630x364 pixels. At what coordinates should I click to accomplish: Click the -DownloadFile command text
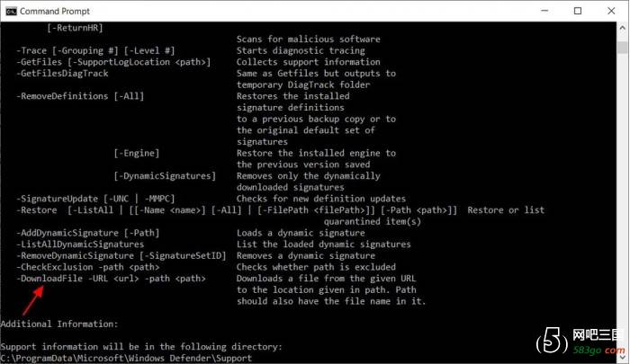coord(49,279)
